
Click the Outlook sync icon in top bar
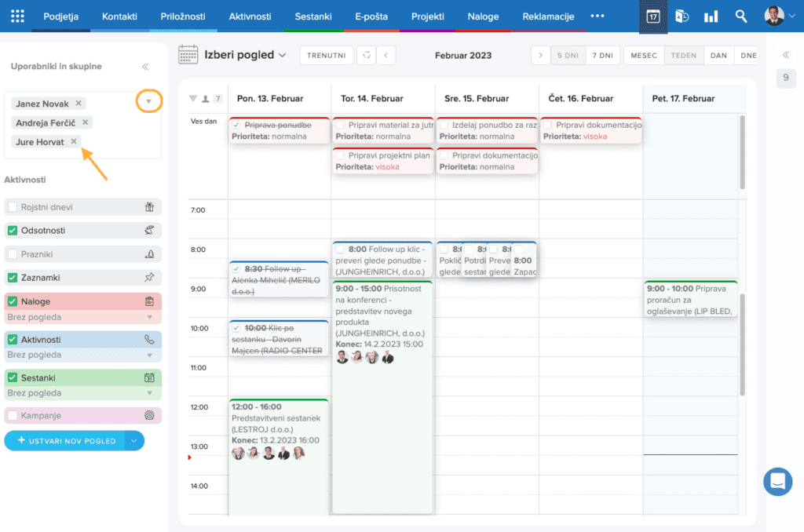(x=682, y=16)
